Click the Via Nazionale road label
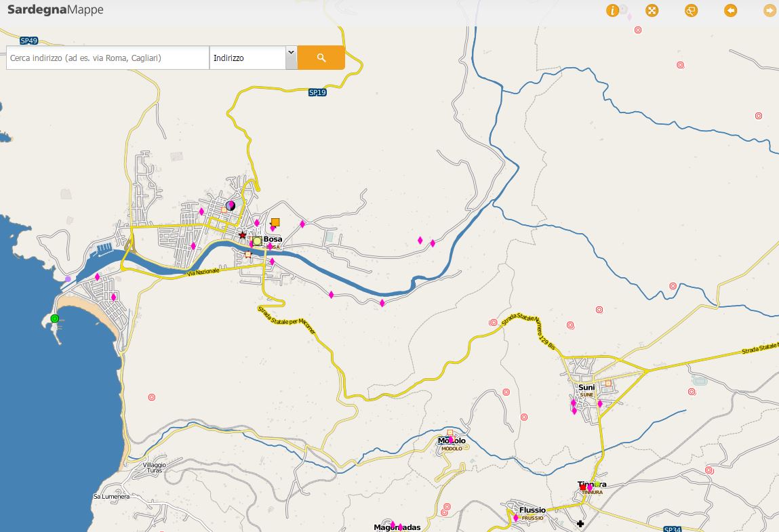This screenshot has width=779, height=532. pos(203,272)
